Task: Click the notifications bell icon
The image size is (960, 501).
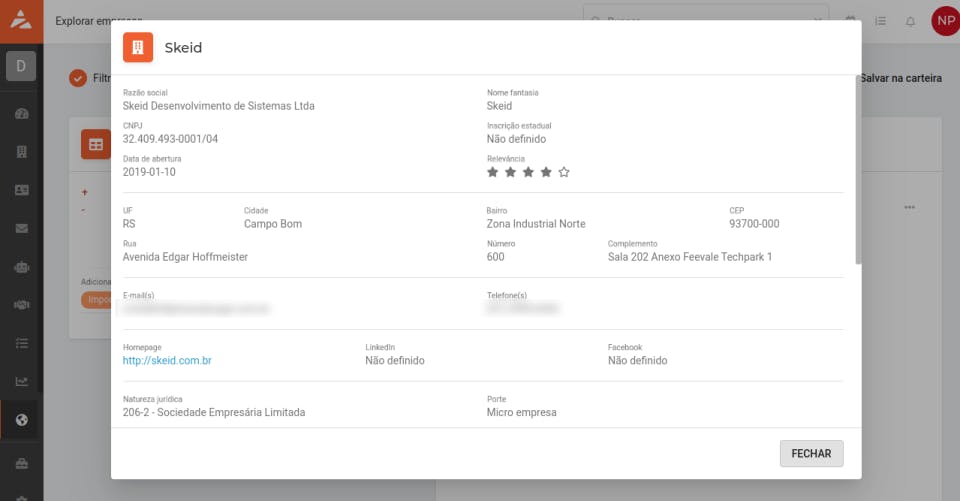Action: coord(910,21)
